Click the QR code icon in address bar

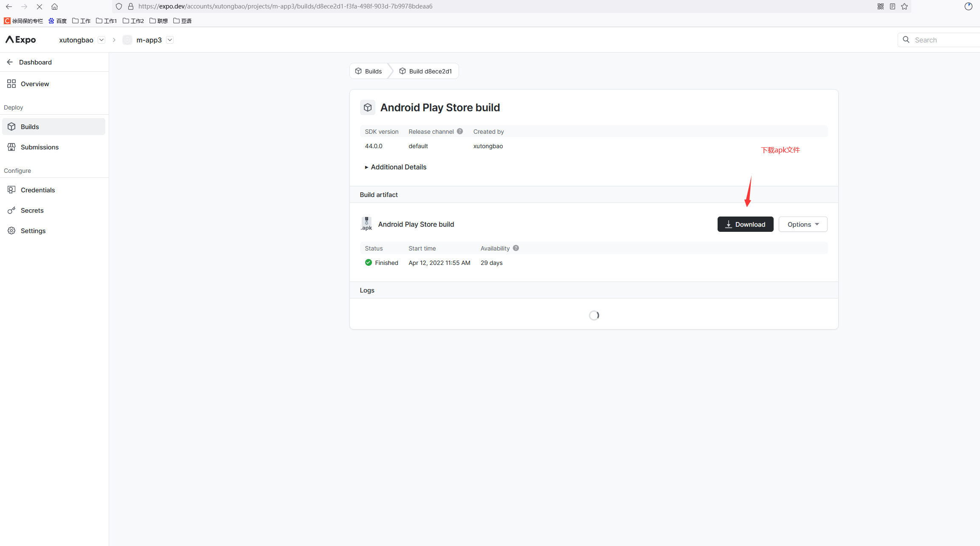coord(881,6)
